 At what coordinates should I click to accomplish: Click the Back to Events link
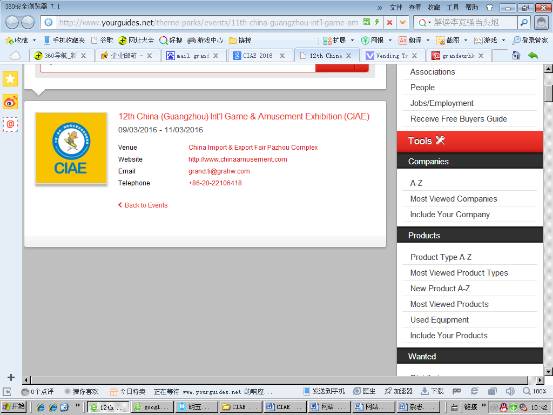(143, 205)
